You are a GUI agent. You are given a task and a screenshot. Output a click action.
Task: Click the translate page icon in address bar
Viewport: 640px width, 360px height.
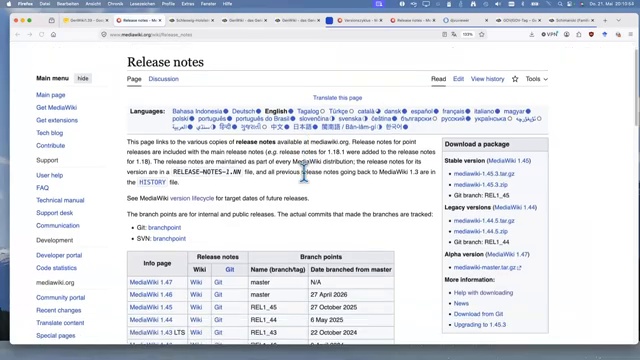click(x=454, y=35)
